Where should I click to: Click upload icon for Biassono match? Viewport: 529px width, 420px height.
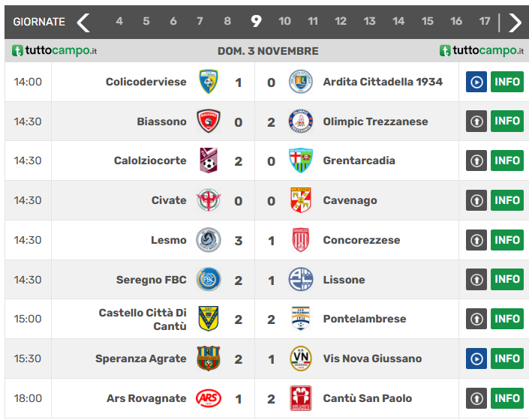click(476, 121)
